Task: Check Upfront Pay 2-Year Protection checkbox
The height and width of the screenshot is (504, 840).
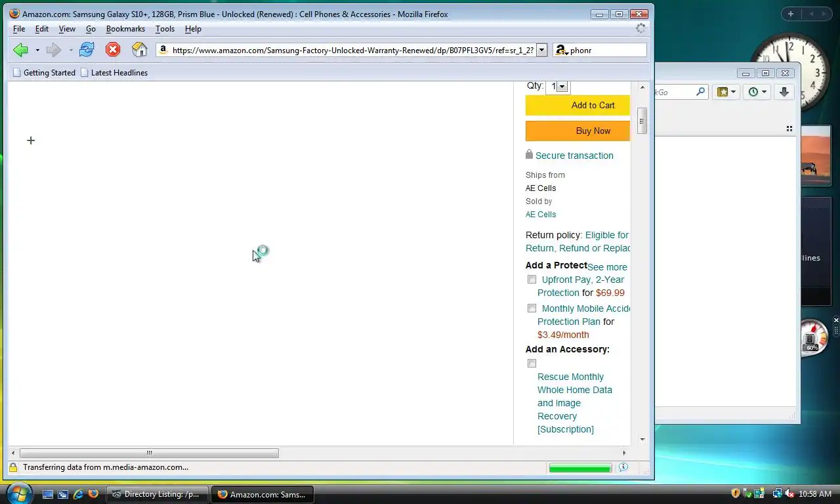Action: pyautogui.click(x=532, y=280)
